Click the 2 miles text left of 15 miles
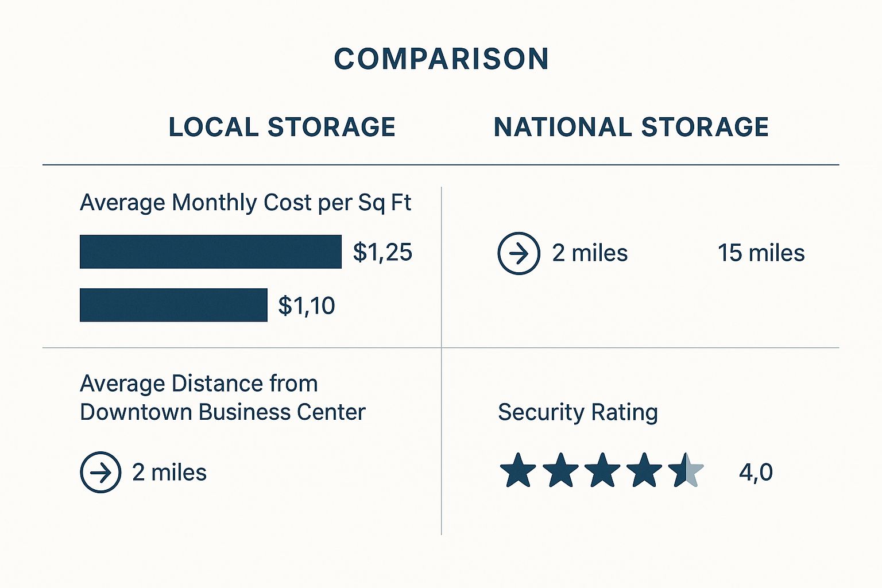 (590, 253)
